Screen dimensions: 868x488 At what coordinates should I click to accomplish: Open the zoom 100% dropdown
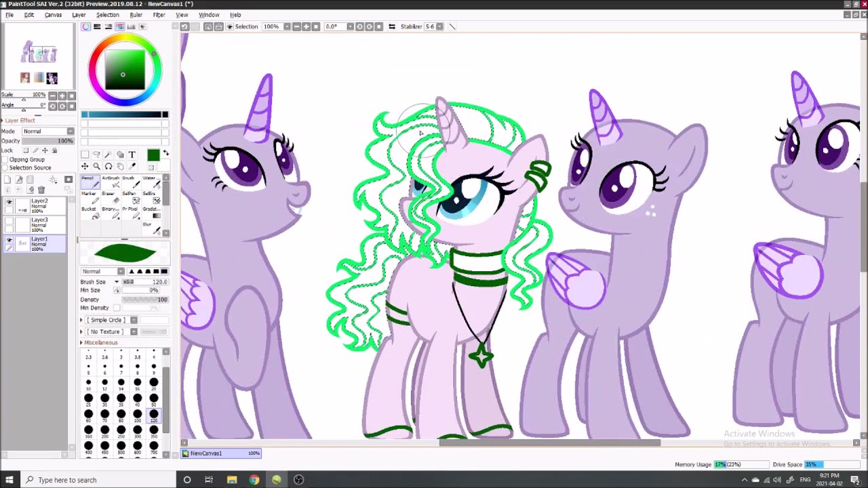tap(287, 26)
